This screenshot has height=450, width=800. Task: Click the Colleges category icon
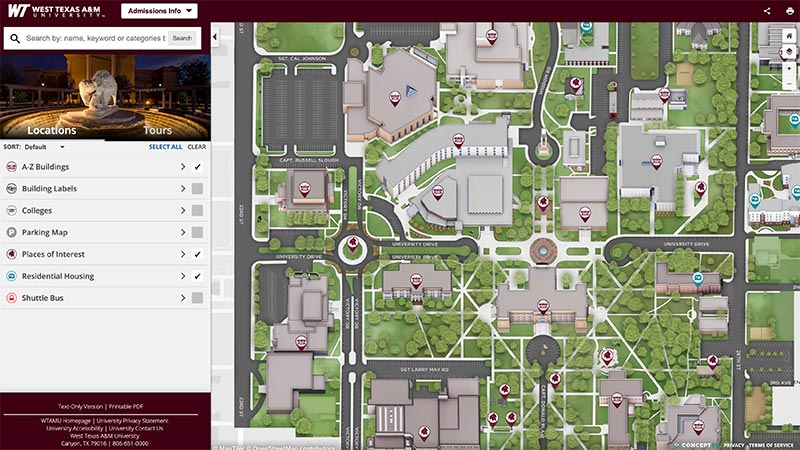[x=11, y=211]
